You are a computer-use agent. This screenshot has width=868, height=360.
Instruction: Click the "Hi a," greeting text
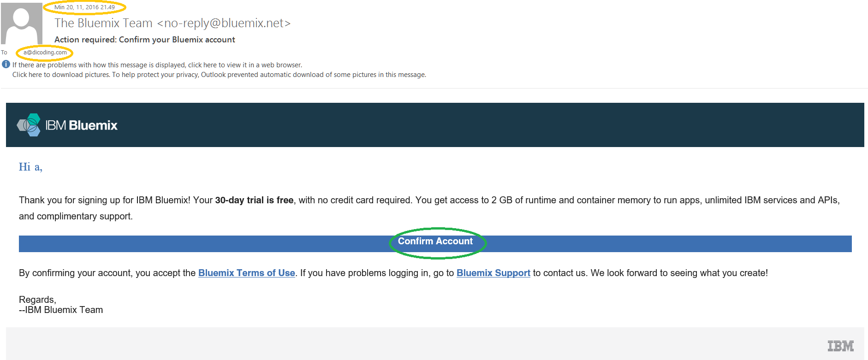pos(30,167)
